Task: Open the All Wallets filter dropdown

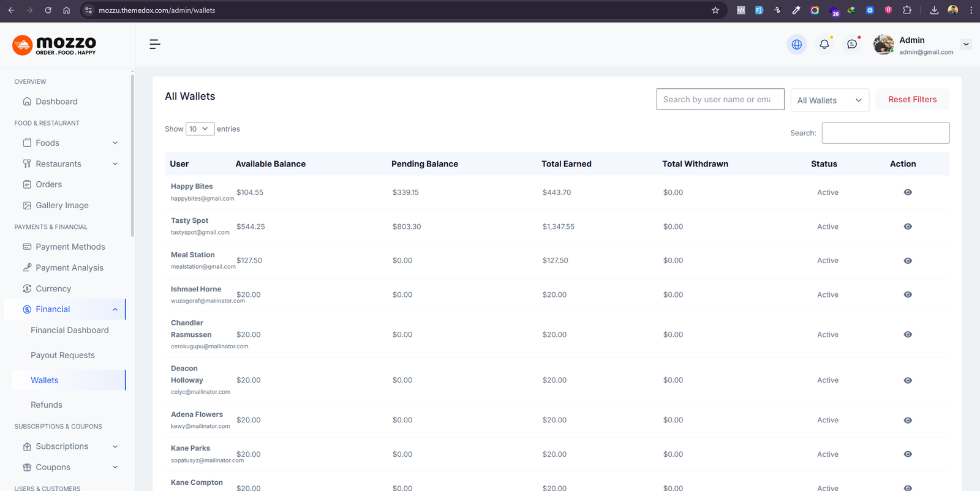Action: (x=829, y=100)
